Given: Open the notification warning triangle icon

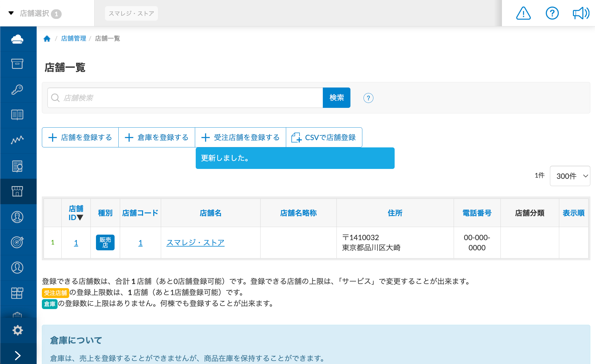Looking at the screenshot, I should tap(523, 13).
